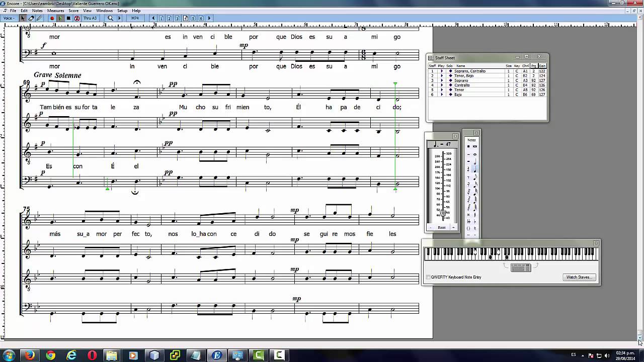Screen dimensions: 644x362
Task: Pick the eighth note in Notes palette
Action: pos(475,177)
